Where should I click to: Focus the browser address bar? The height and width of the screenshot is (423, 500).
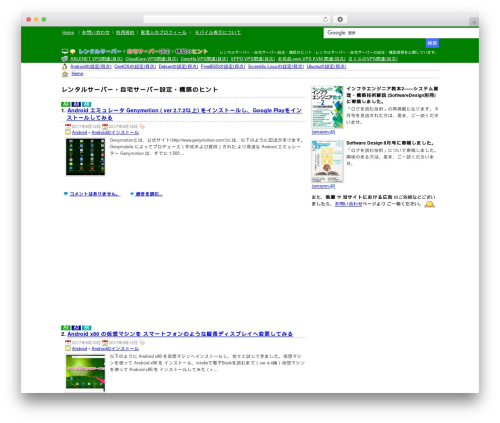(x=237, y=19)
